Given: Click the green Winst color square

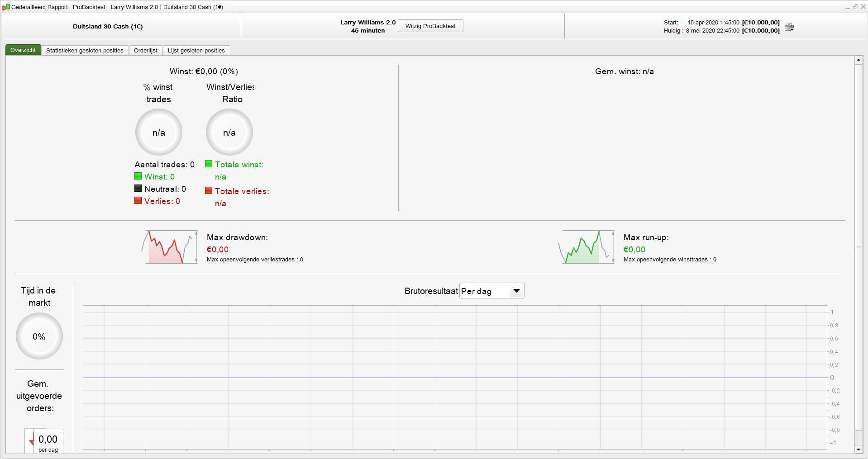Looking at the screenshot, I should coord(138,176).
